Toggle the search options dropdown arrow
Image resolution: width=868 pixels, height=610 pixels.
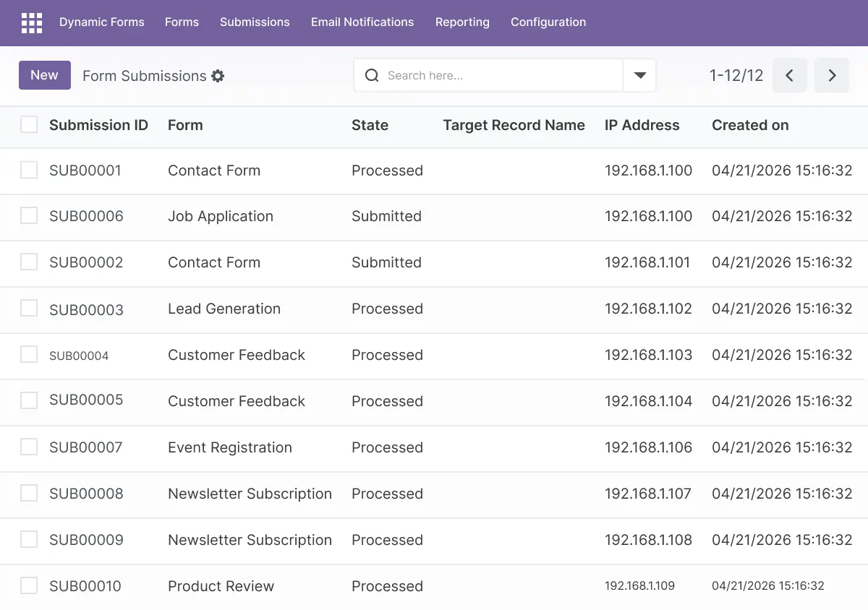[640, 76]
